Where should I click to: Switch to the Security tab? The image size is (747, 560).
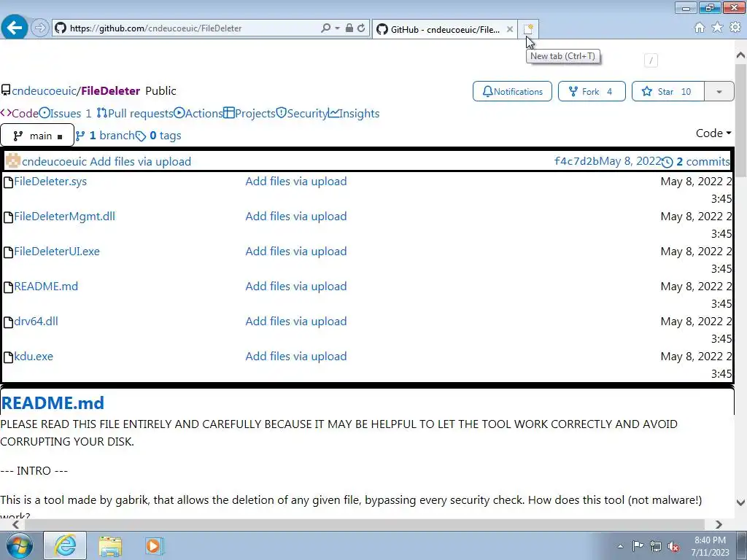coord(301,113)
